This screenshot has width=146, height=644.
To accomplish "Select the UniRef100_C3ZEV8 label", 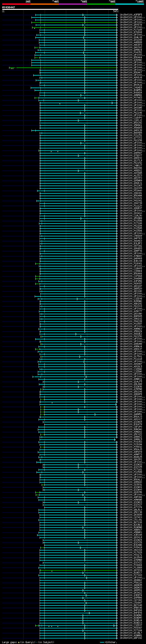I will pos(131,299).
